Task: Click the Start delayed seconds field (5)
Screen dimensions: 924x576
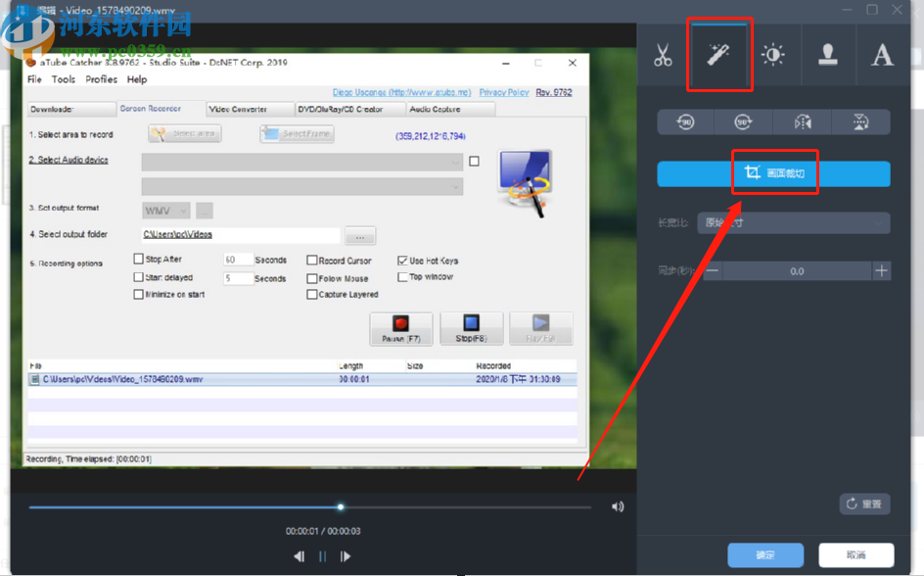Action: [x=238, y=277]
